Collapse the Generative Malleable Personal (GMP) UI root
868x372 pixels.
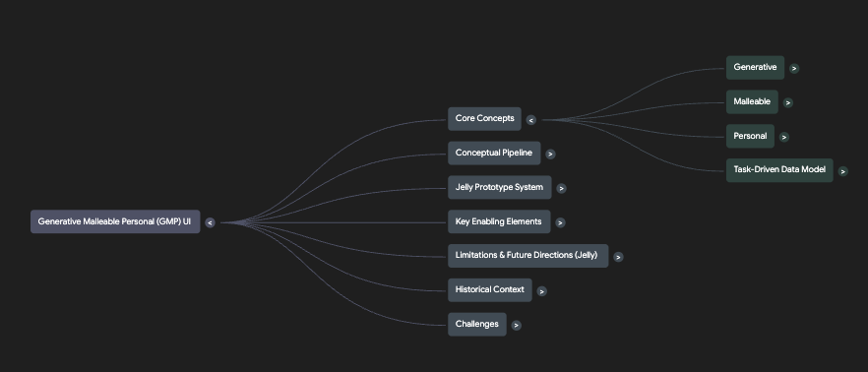(x=210, y=222)
